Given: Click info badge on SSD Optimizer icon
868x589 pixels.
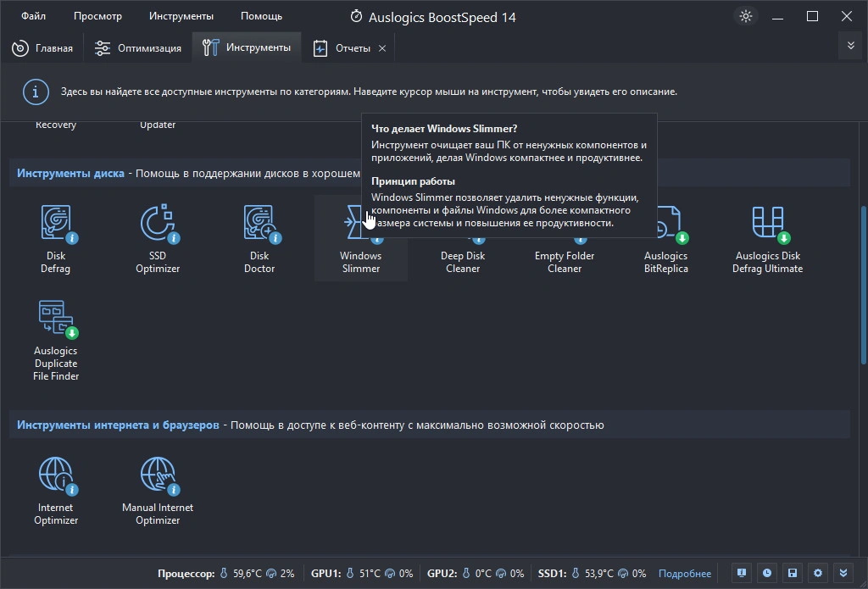Looking at the screenshot, I should tap(174, 238).
